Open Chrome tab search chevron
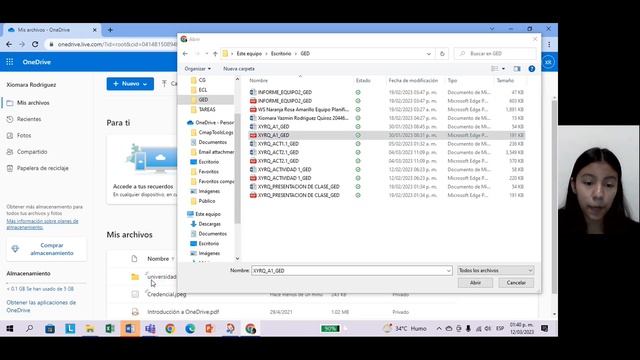This screenshot has height=360, width=640. [x=492, y=29]
